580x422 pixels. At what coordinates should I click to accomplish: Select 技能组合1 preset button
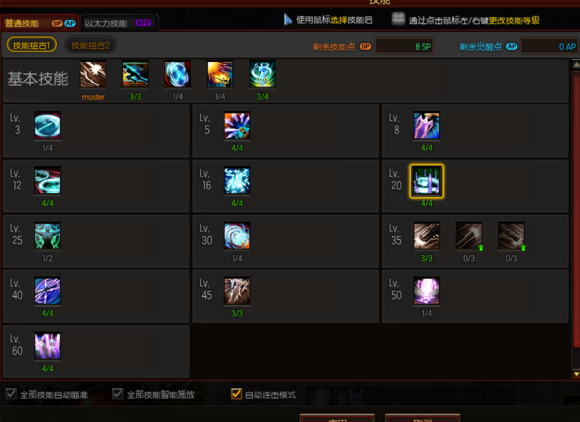[31, 45]
